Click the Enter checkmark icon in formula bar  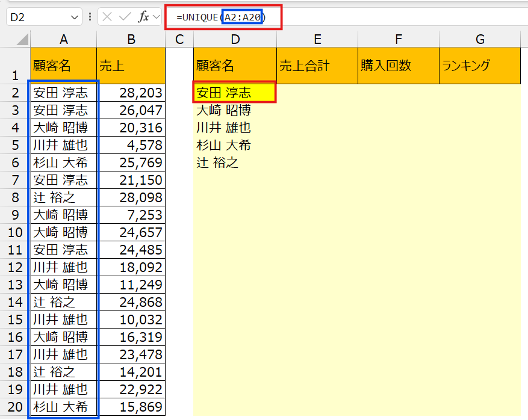pyautogui.click(x=125, y=17)
